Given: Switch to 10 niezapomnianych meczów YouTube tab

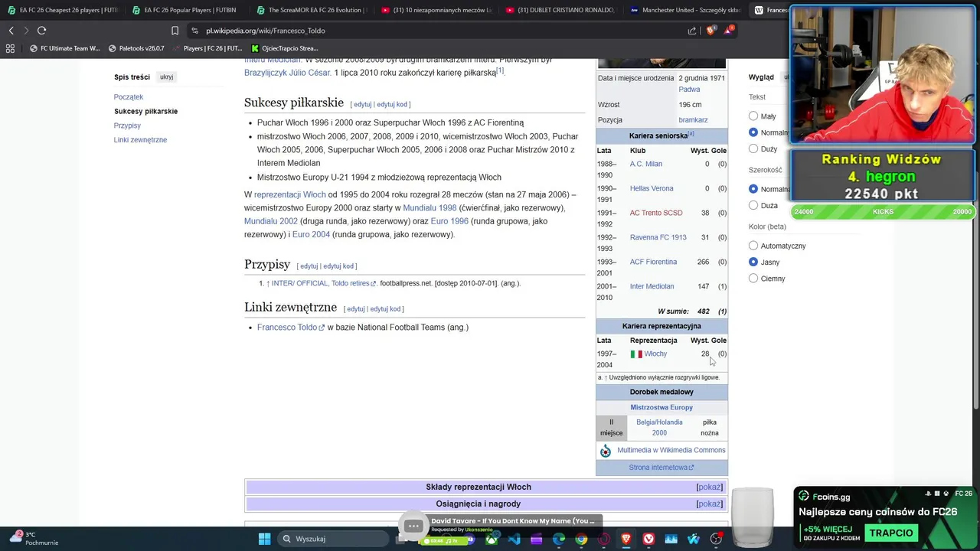Looking at the screenshot, I should click(437, 10).
